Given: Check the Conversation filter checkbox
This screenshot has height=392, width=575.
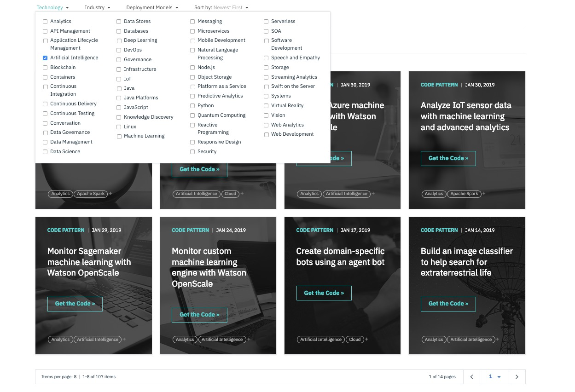Looking at the screenshot, I should tap(45, 123).
